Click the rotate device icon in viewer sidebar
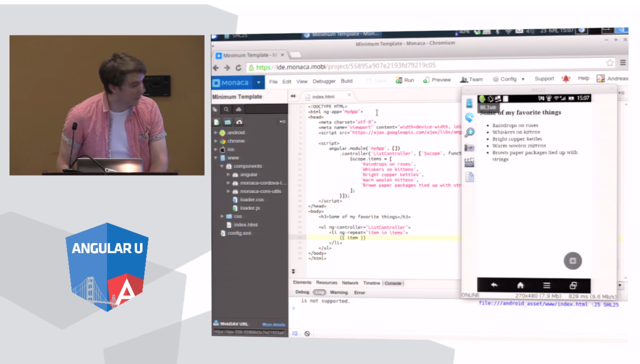Viewport: 640px width, 364px height. click(x=469, y=118)
